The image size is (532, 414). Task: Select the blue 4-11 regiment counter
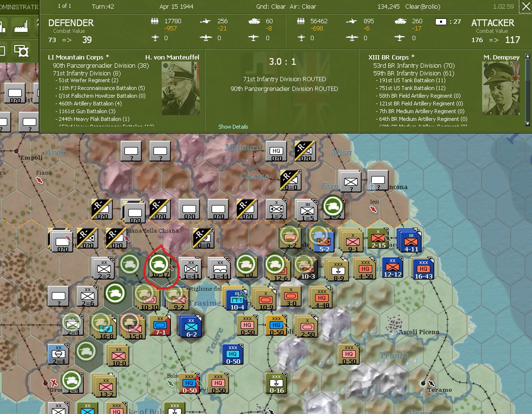pos(410,241)
